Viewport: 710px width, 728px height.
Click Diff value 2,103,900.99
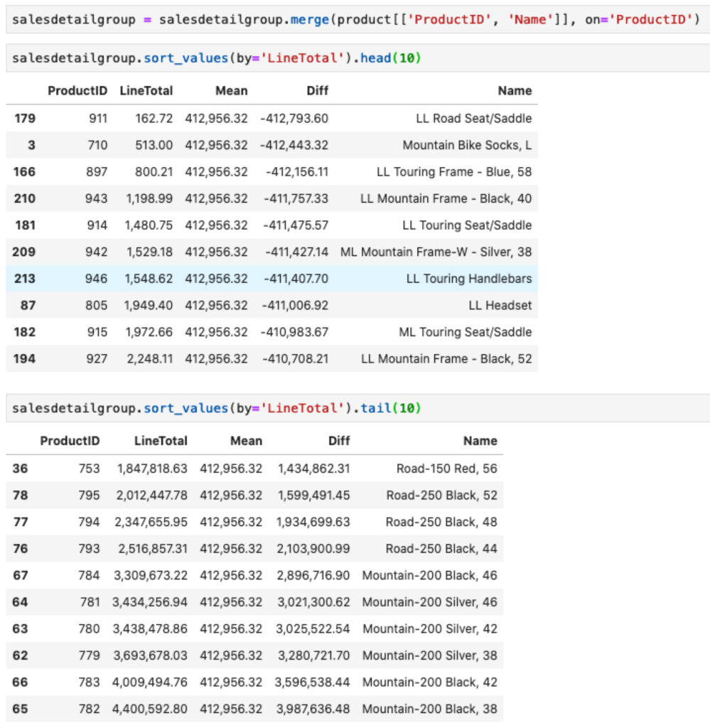313,549
